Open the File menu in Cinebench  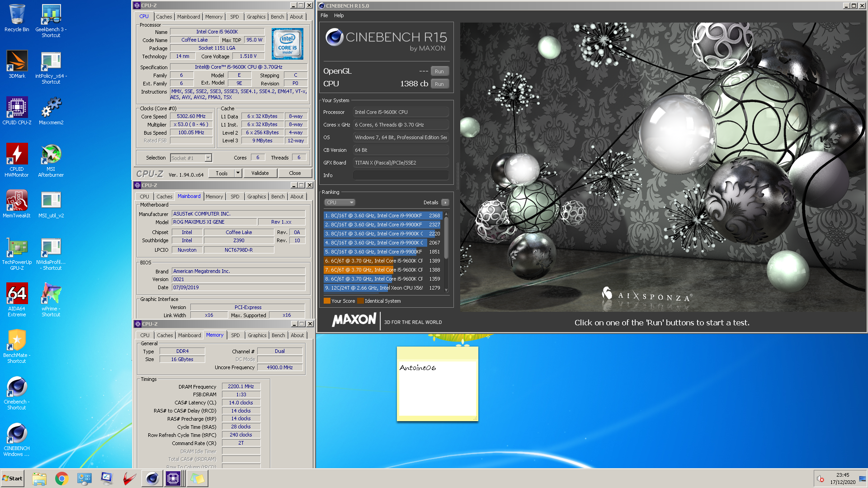pyautogui.click(x=324, y=15)
